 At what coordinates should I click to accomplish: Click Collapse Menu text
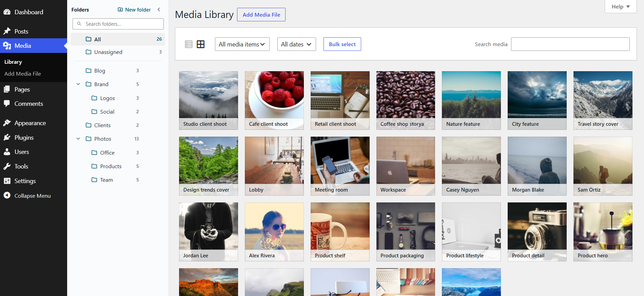click(33, 196)
